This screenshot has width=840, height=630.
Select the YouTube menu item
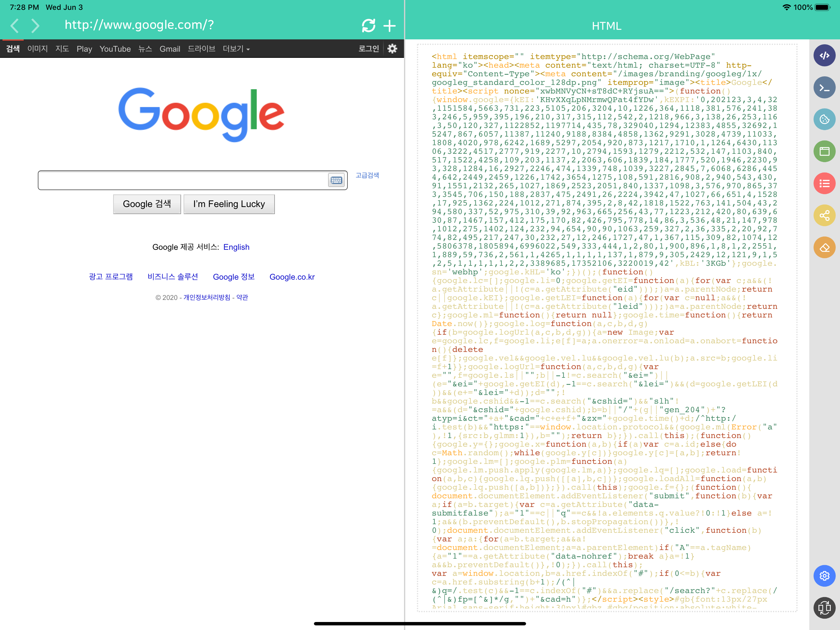pyautogui.click(x=115, y=49)
